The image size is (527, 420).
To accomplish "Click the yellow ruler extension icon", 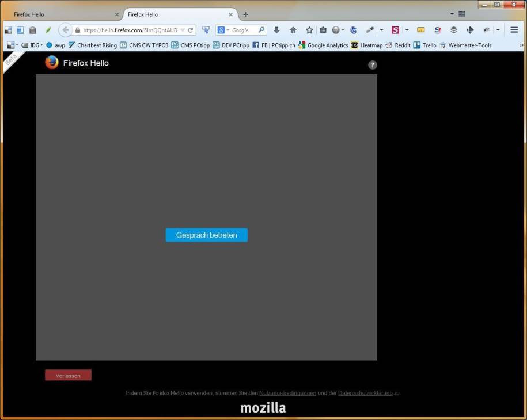I will pyautogui.click(x=421, y=30).
